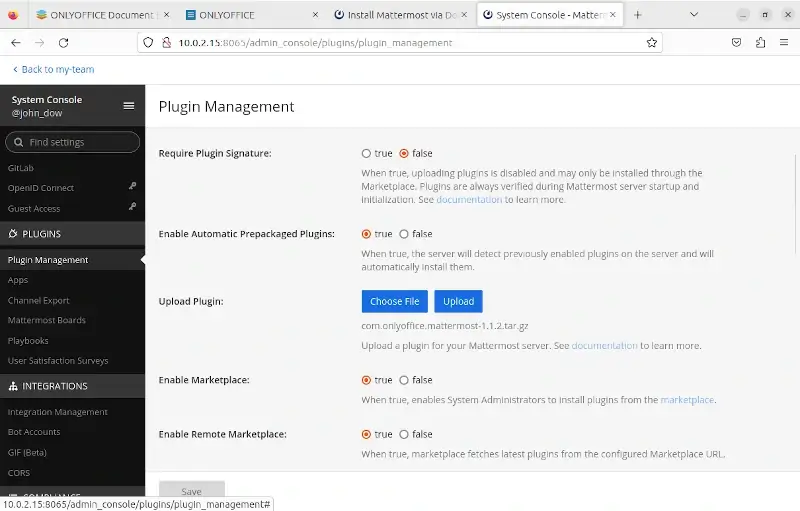The image size is (800, 511).
Task: Open documentation link under Upload Plugin
Action: pos(605,346)
